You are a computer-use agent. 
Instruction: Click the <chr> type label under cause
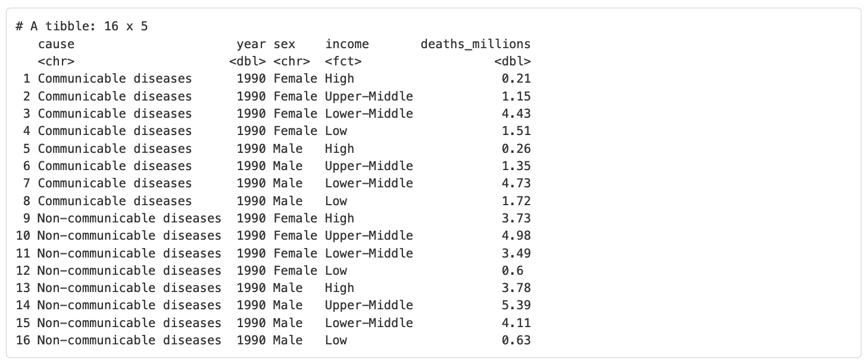pyautogui.click(x=56, y=61)
